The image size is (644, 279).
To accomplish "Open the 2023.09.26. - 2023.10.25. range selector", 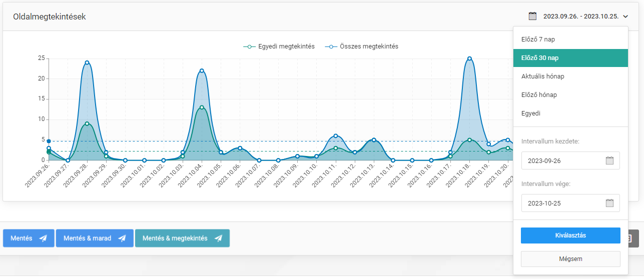I will click(580, 16).
